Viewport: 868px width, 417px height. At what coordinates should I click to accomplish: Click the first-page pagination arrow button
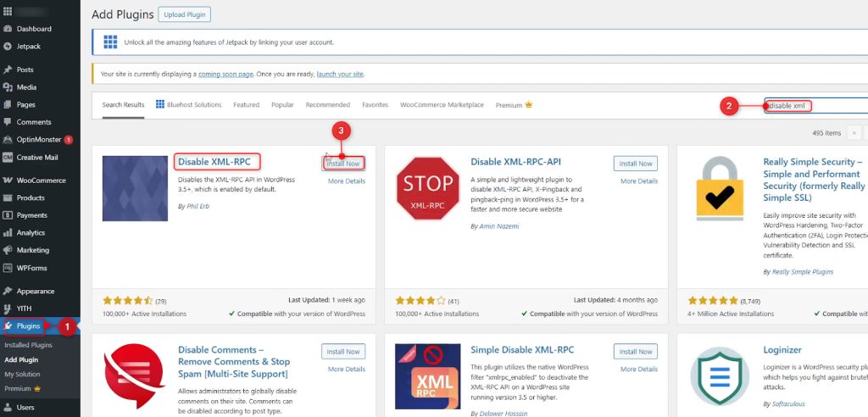[854, 133]
